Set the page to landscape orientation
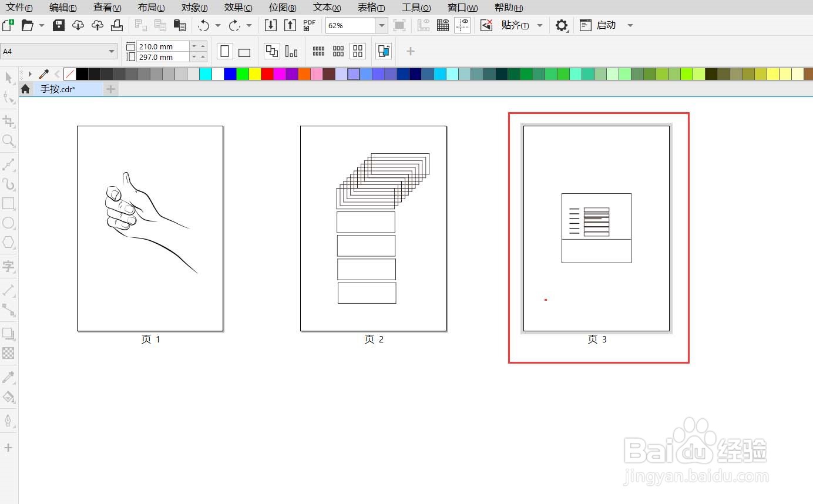This screenshot has height=504, width=813. (244, 52)
